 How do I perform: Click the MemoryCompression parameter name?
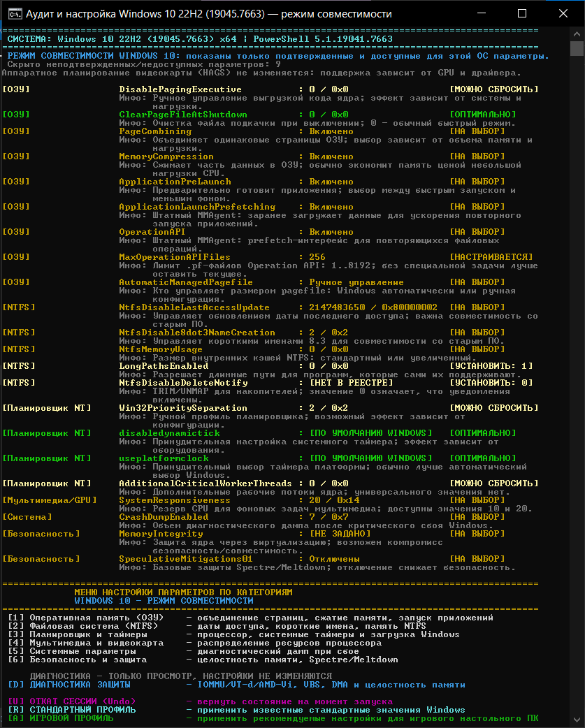[166, 156]
